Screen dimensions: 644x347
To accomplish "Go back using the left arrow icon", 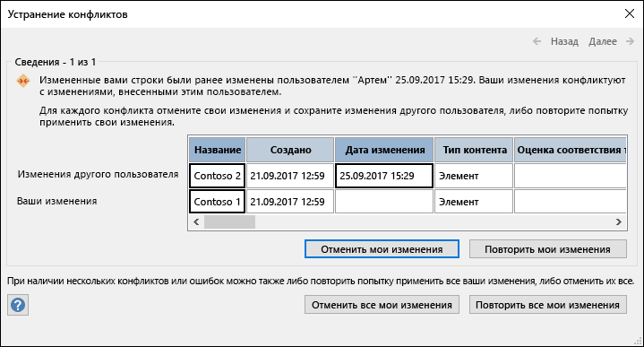I will 537,41.
